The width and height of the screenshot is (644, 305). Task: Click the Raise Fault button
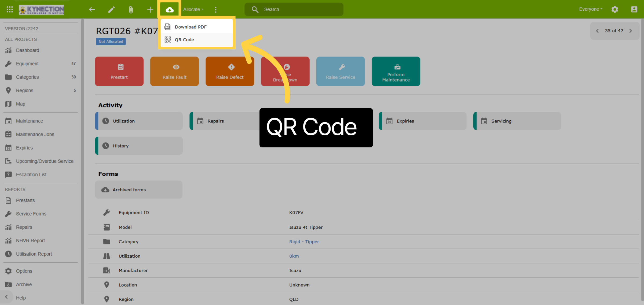(174, 71)
